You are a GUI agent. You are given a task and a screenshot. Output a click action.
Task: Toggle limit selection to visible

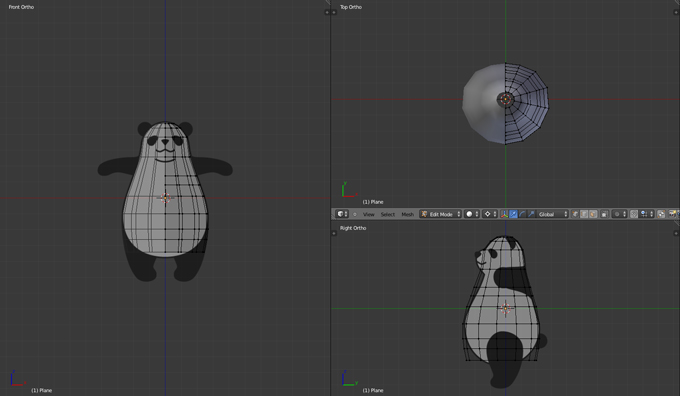pos(605,214)
